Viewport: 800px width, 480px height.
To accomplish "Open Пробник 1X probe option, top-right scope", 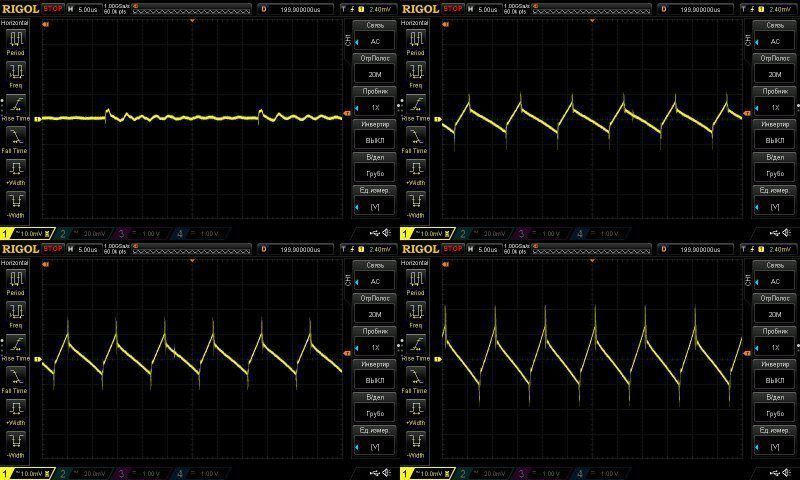I will pyautogui.click(x=775, y=101).
